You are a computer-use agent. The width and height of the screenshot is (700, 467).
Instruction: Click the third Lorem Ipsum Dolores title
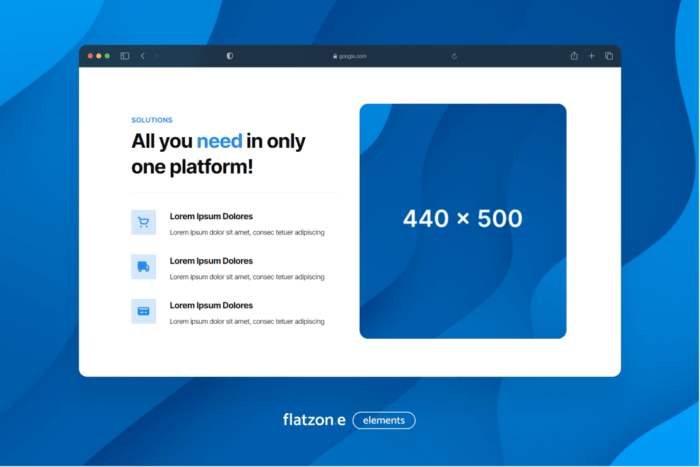pyautogui.click(x=211, y=305)
